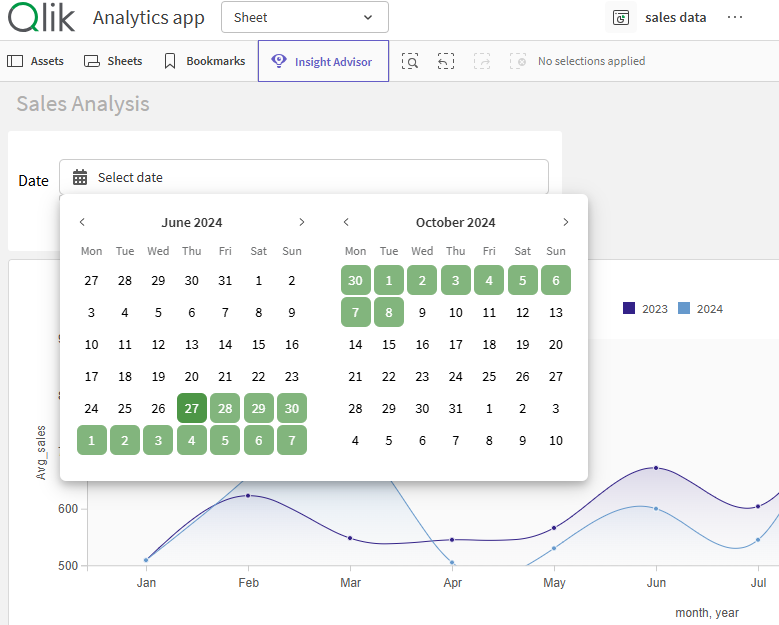Viewport: 779px width, 625px height.
Task: Click previous arrow beside October 2024
Action: (346, 222)
